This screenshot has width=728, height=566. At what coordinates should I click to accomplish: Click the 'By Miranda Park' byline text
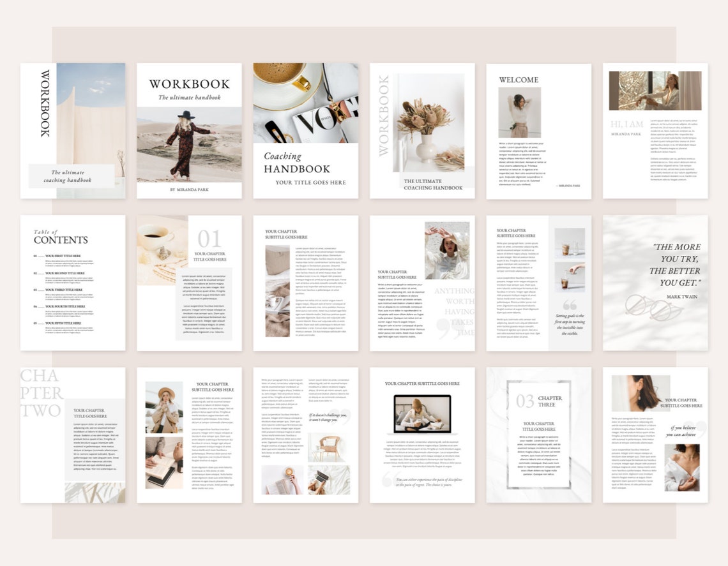(190, 190)
